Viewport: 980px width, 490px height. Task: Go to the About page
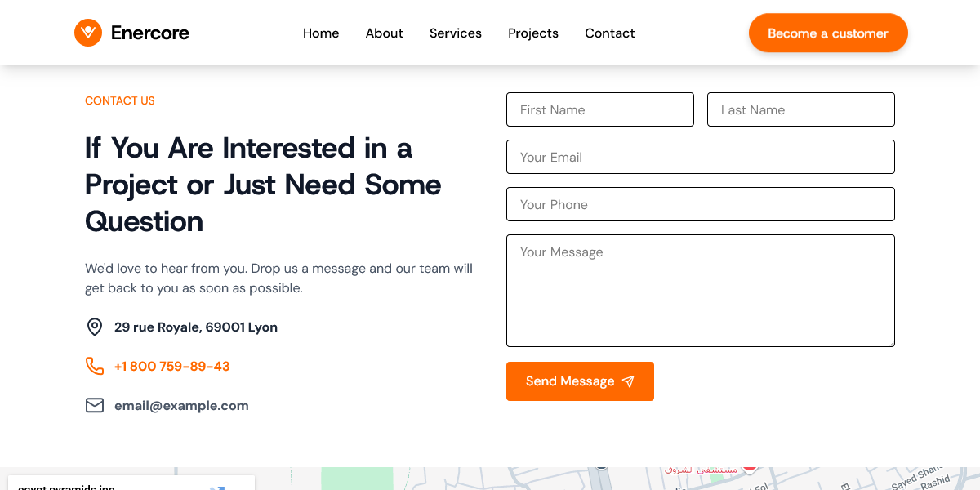(384, 33)
